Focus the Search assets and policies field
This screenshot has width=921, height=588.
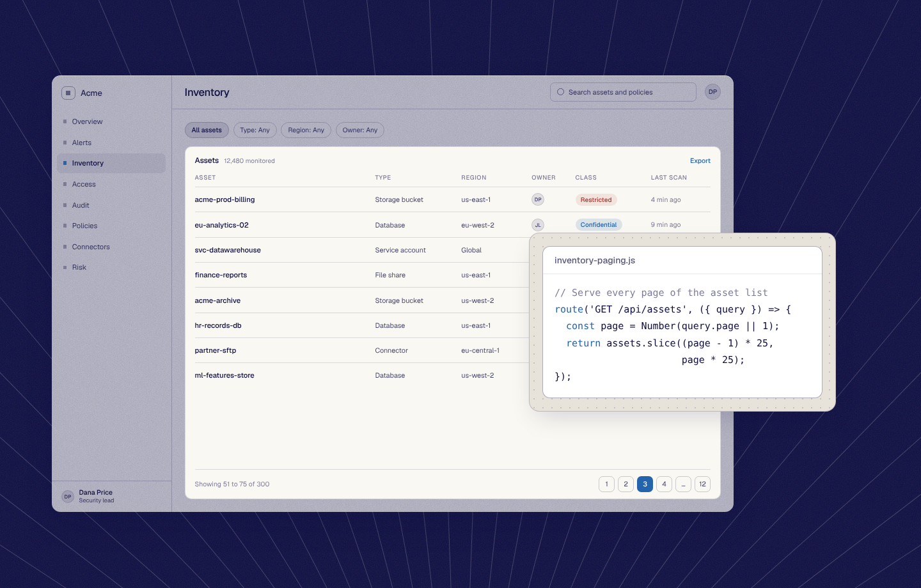pyautogui.click(x=623, y=92)
